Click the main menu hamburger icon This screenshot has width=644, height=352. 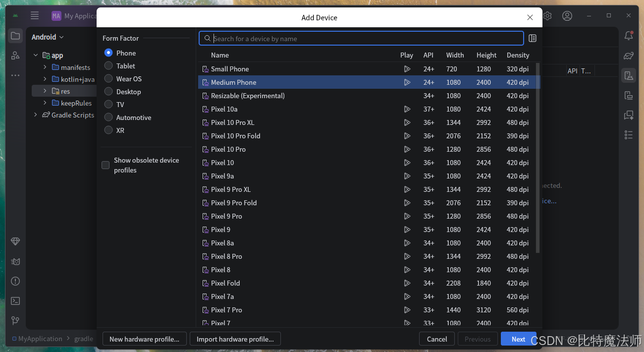point(35,16)
